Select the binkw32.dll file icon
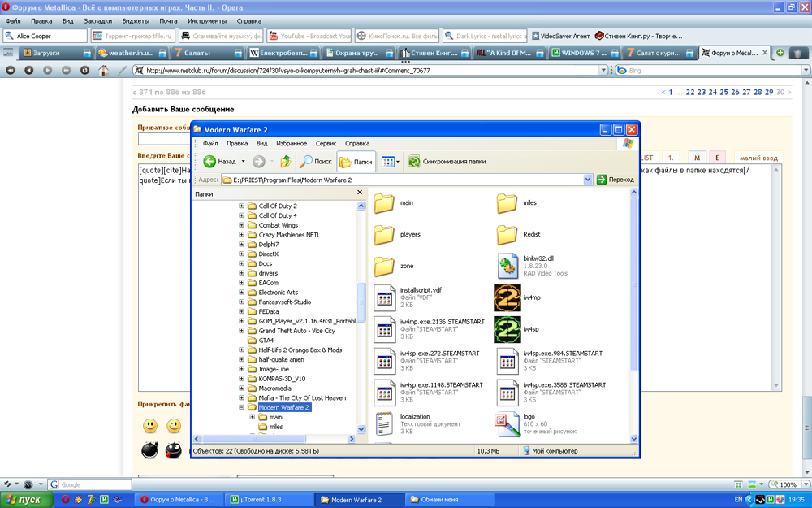 [x=507, y=266]
